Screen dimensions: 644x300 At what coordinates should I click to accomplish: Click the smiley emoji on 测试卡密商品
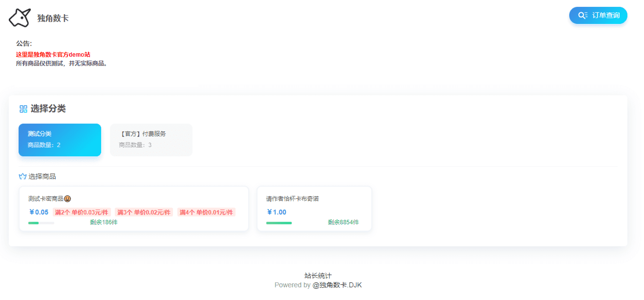[67, 199]
